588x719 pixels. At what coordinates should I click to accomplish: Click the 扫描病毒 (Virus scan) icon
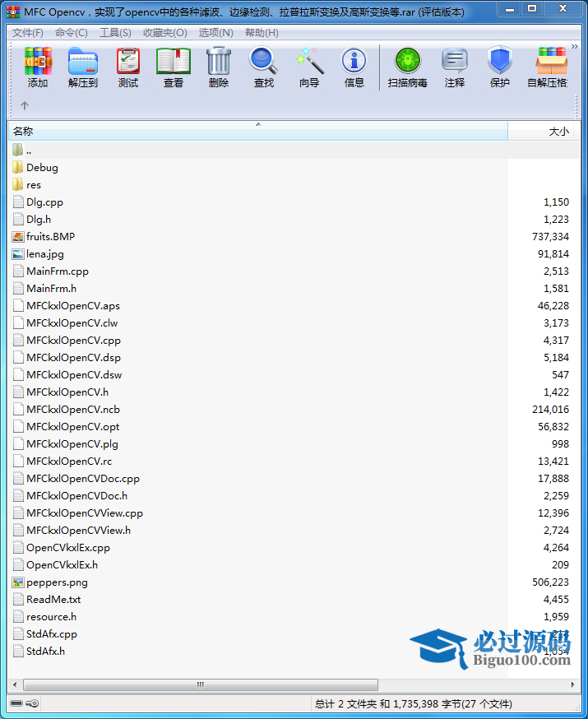[x=407, y=61]
